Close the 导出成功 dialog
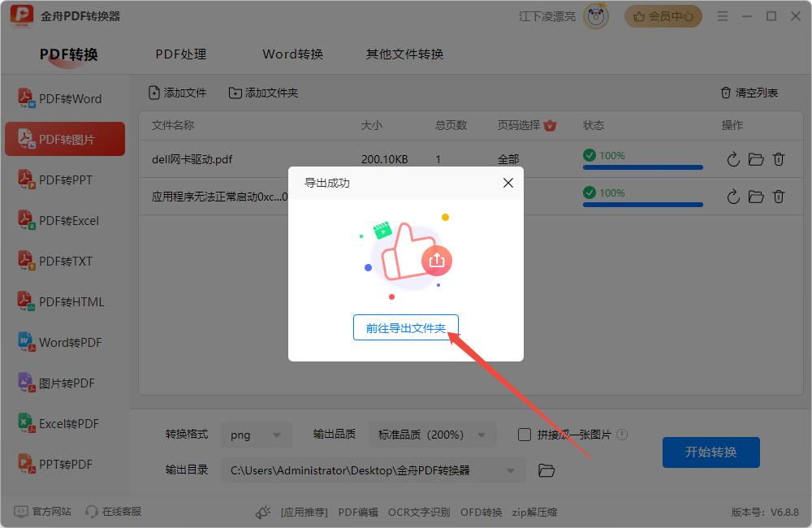The width and height of the screenshot is (812, 528). tap(508, 183)
